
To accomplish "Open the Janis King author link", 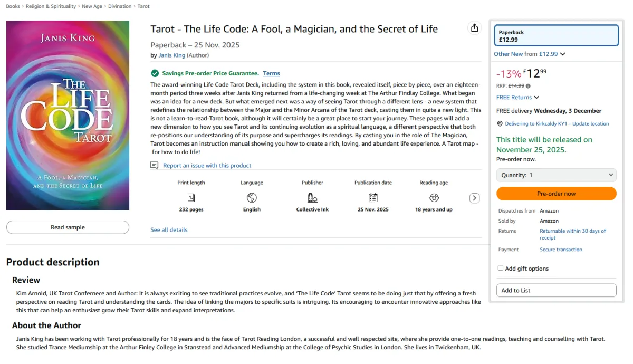I will click(172, 55).
